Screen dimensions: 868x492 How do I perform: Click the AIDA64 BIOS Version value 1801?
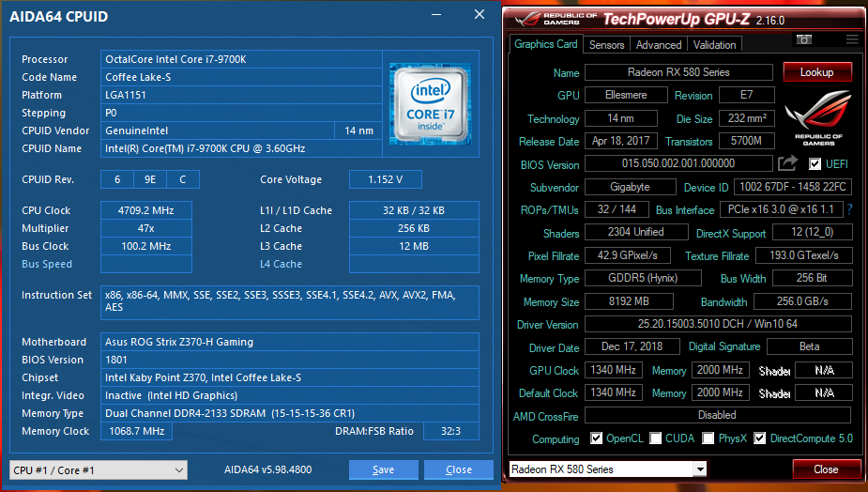pos(290,360)
